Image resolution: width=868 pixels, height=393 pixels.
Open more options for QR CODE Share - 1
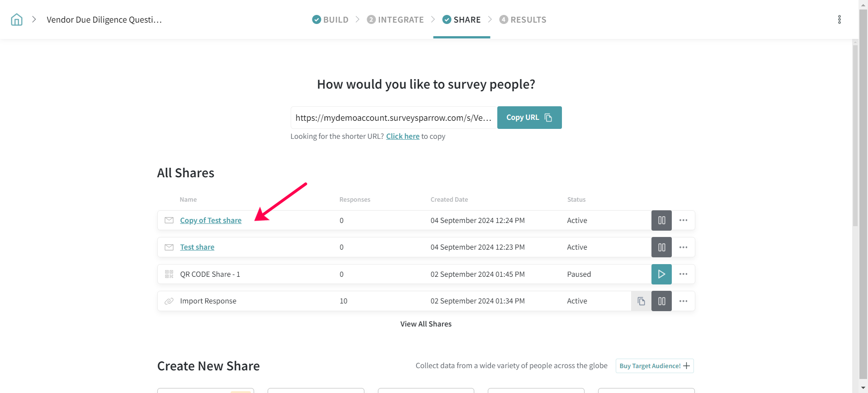click(683, 274)
